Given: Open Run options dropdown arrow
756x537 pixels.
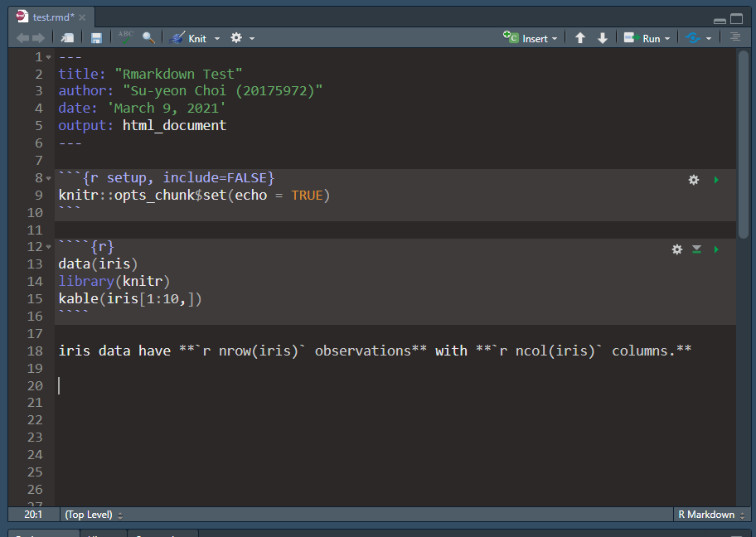Looking at the screenshot, I should (x=667, y=39).
